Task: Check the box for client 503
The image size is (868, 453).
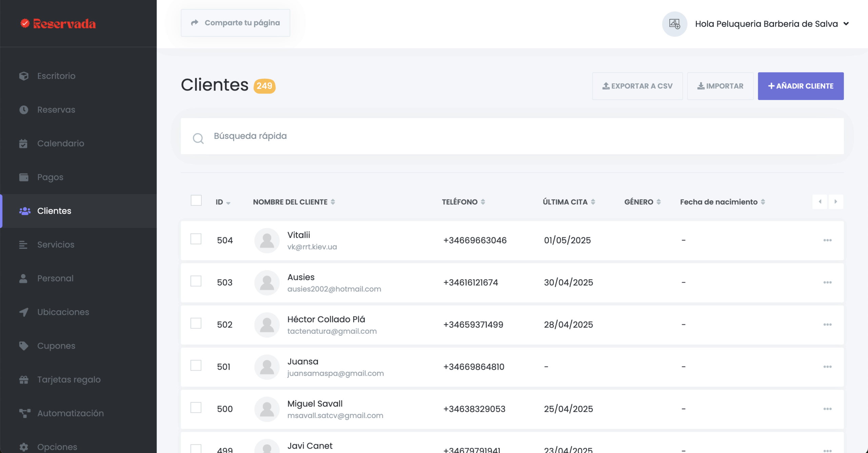Action: (196, 281)
